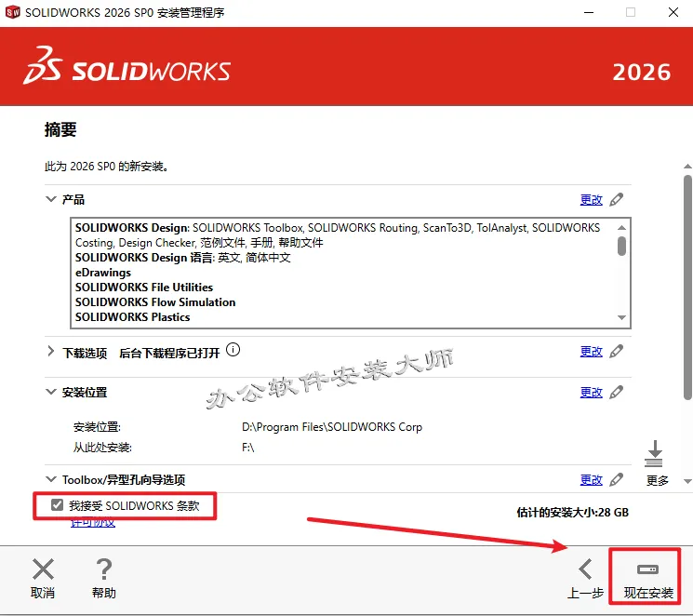Screen dimensions: 693x616
Task: Click the SOLIDWORKS Design 语言 line
Action: pos(183,258)
